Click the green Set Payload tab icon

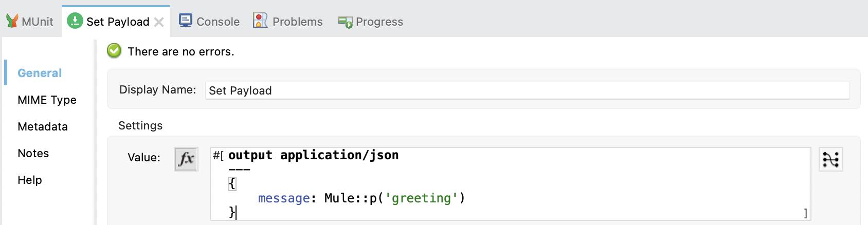tap(75, 21)
